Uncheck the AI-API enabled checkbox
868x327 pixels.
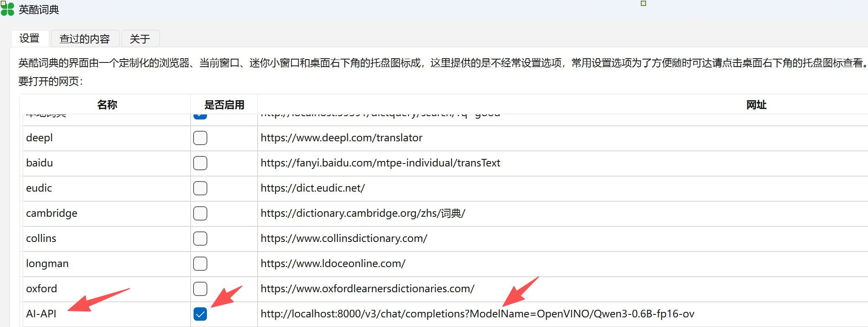(x=200, y=314)
